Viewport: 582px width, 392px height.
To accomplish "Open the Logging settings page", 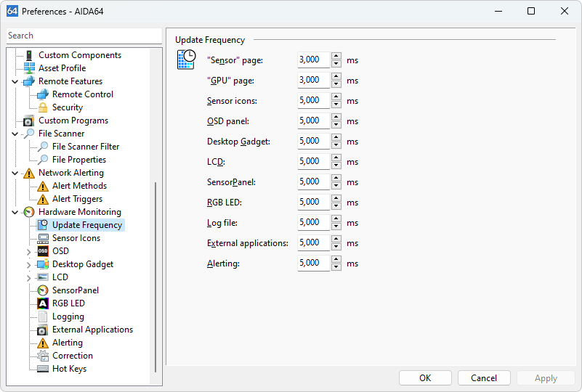I will 68,317.
